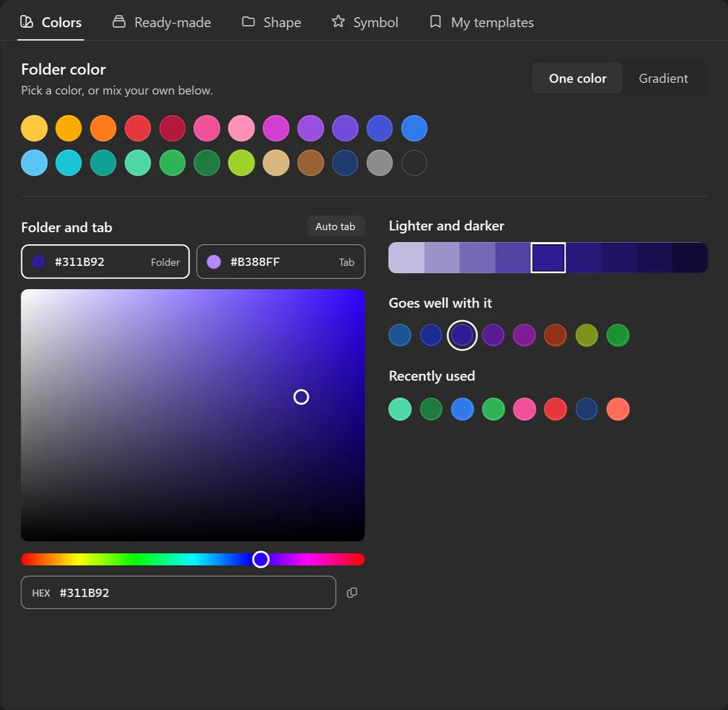Copy the HEX color value
This screenshot has width=728, height=710.
[352, 593]
